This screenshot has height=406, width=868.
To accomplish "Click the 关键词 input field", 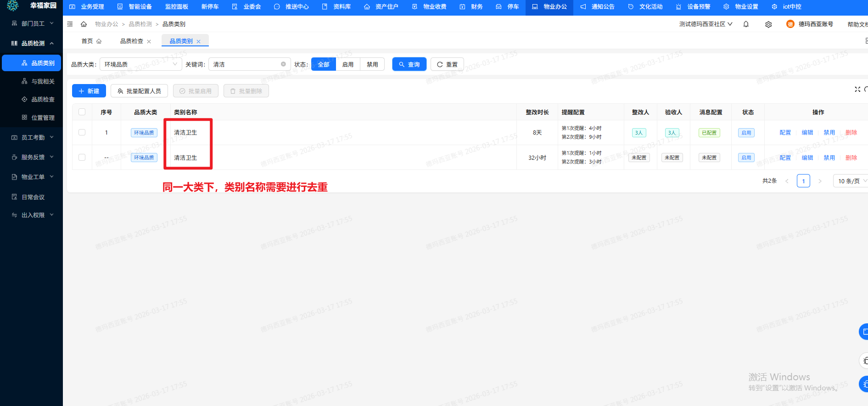I will 246,64.
